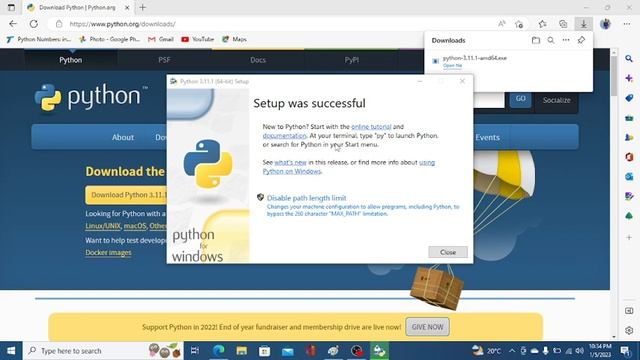640x360 pixels.
Task: Open Edge sidebar shopping tag icon
Action: coord(629,98)
